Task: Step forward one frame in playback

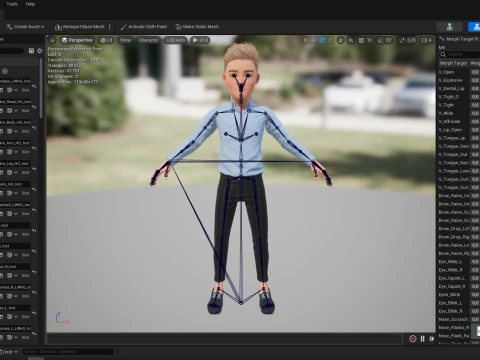Action: (432, 339)
